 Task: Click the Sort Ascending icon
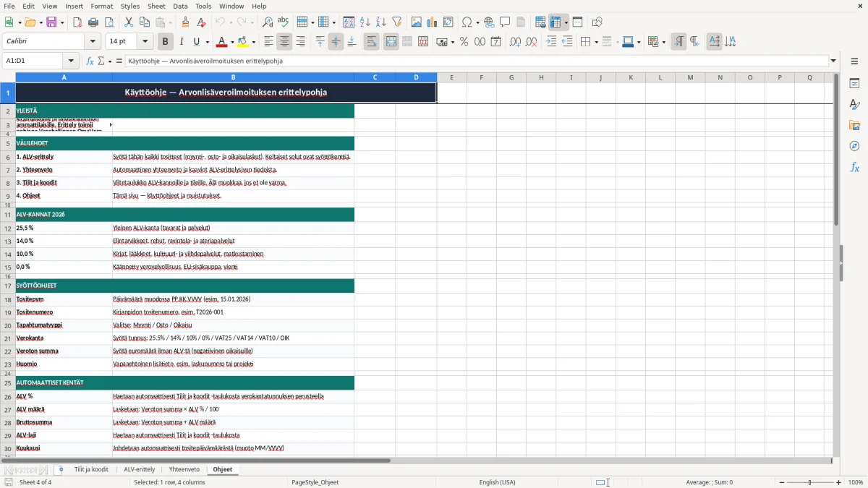(365, 22)
